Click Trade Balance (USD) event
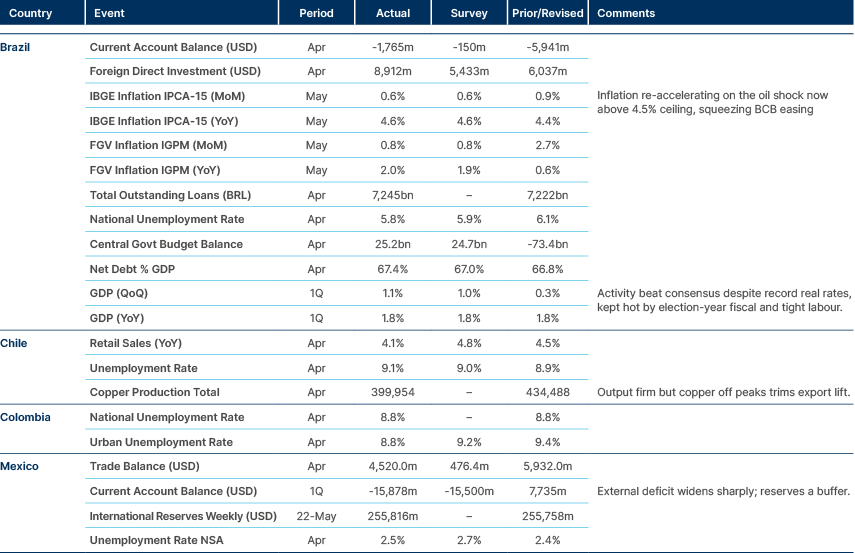855x553 pixels. click(x=144, y=466)
